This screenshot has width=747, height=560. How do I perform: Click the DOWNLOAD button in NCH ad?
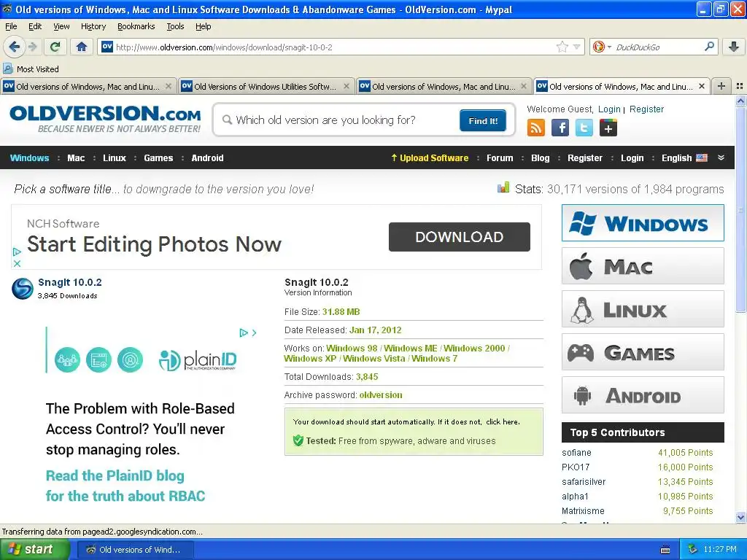coord(460,237)
